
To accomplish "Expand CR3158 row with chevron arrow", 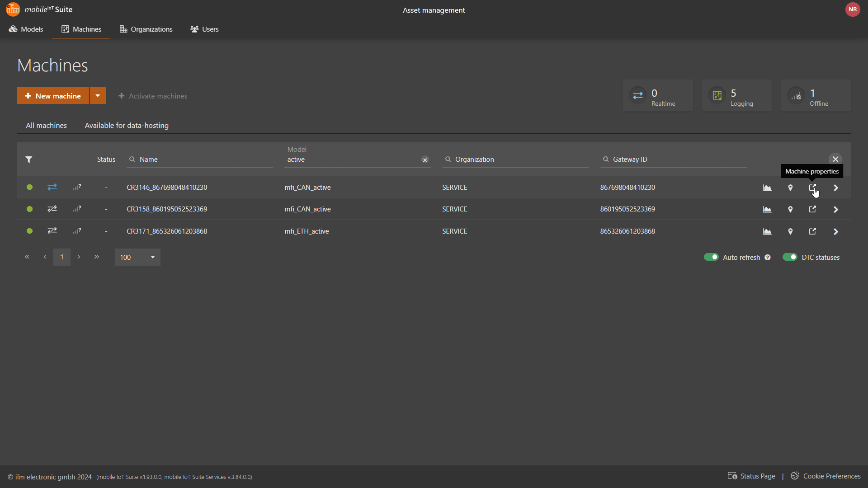I will 835,209.
